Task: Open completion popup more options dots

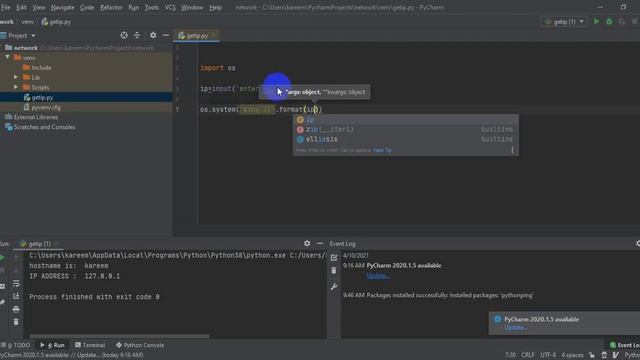Action: coord(512,150)
